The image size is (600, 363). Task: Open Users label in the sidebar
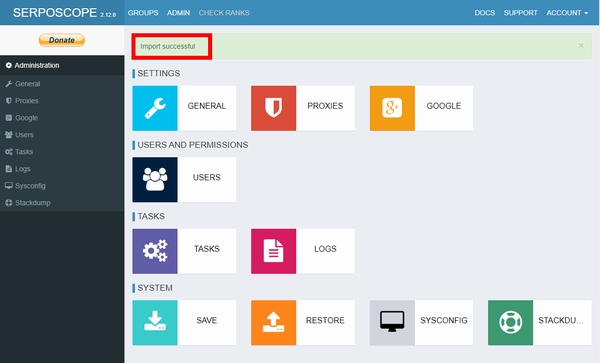click(x=24, y=135)
